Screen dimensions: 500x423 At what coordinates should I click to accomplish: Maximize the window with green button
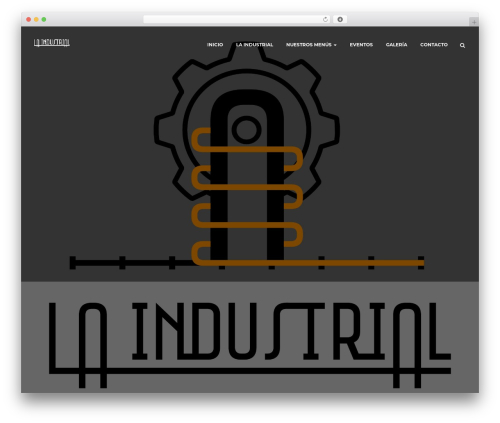44,19
